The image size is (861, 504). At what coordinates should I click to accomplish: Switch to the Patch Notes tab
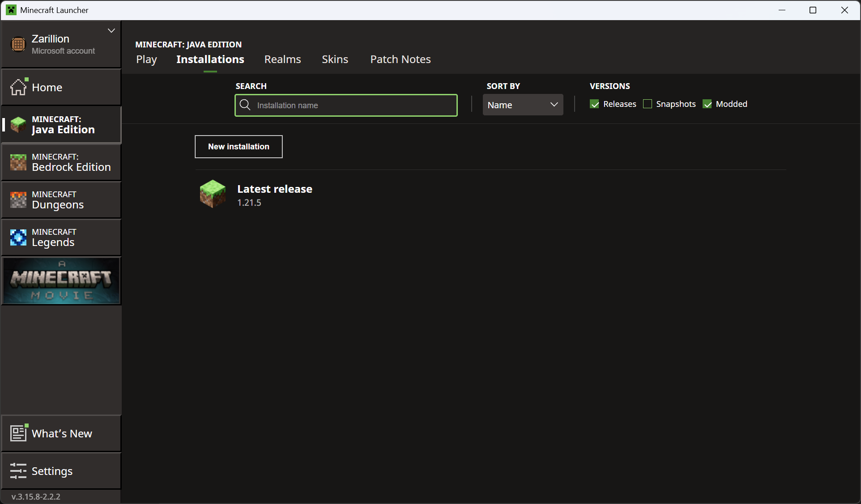click(400, 59)
